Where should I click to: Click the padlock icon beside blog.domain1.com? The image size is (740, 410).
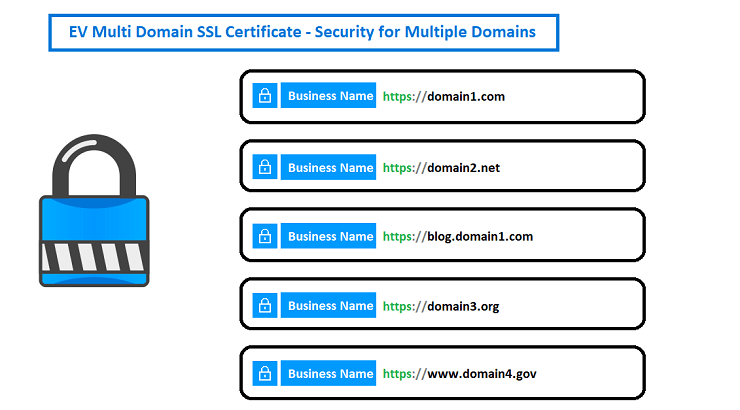coord(265,236)
